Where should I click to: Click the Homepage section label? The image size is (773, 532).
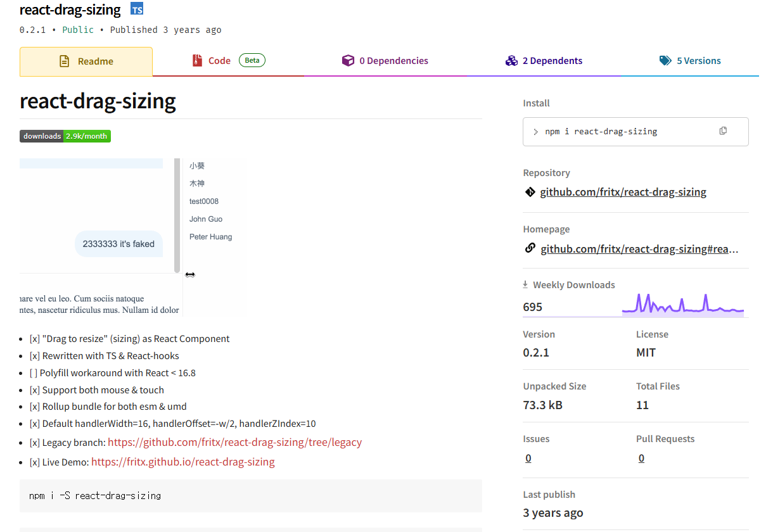pyautogui.click(x=546, y=229)
